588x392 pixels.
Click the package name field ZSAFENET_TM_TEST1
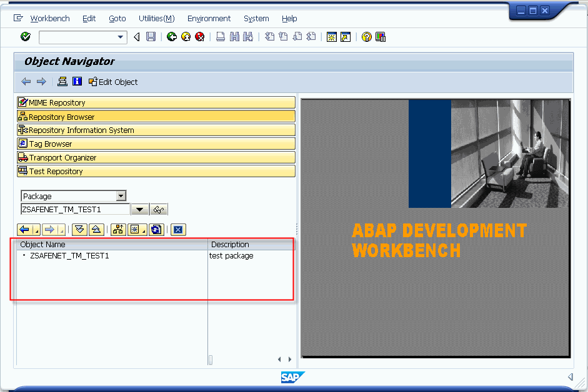[x=76, y=210]
